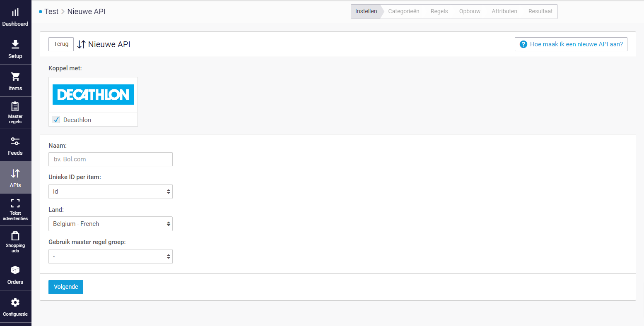
Task: Click the arrows icon beside Nieuwe API heading
Action: coord(82,44)
